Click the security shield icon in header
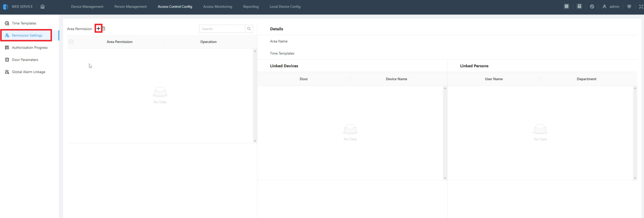The width and height of the screenshot is (644, 218). [629, 6]
